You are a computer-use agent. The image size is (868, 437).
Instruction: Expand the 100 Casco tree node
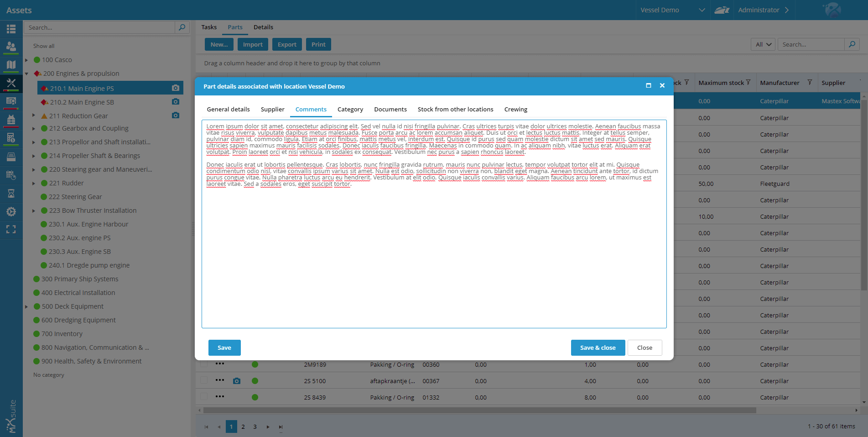click(x=26, y=60)
